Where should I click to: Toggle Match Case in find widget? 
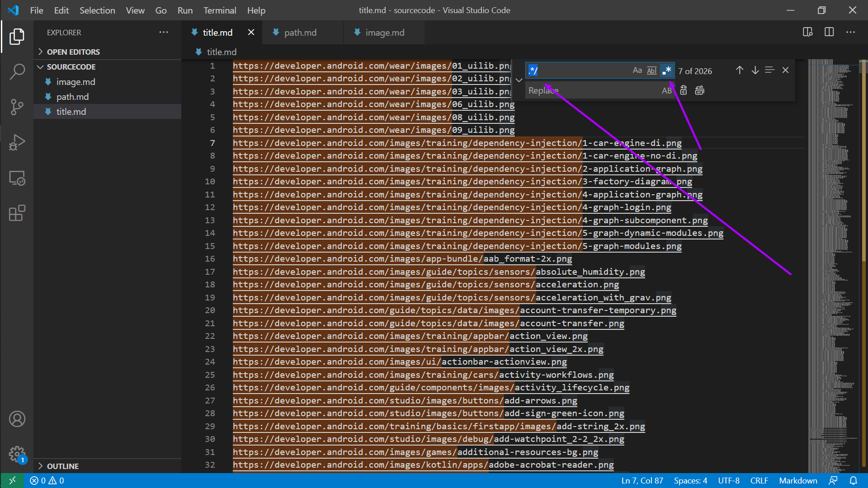(637, 70)
